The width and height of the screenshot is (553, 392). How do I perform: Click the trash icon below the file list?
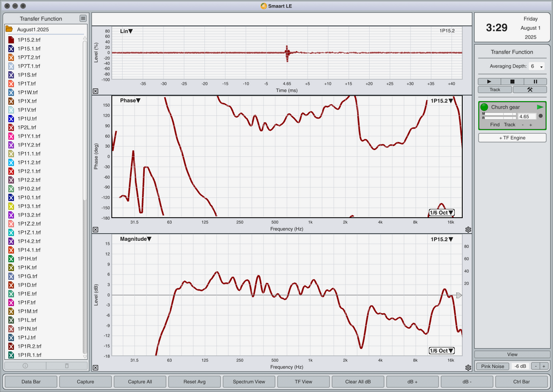pyautogui.click(x=66, y=366)
